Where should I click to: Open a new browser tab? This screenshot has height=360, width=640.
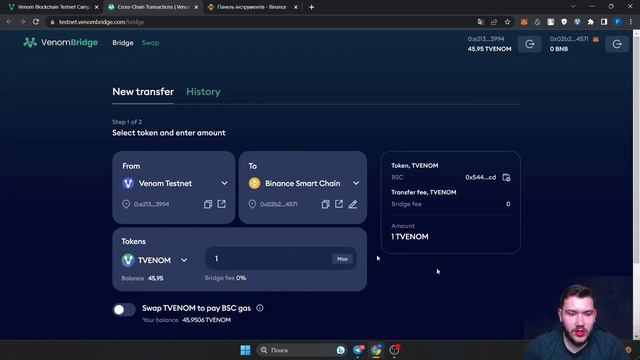311,7
